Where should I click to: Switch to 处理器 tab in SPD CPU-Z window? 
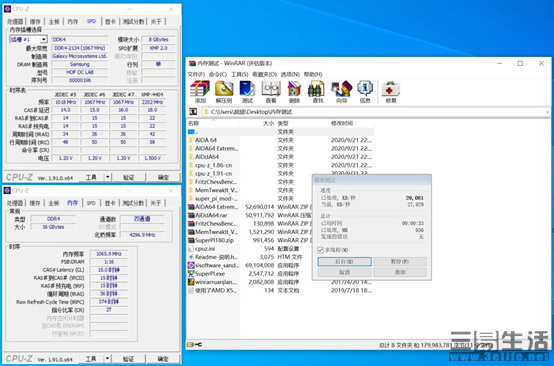15,22
